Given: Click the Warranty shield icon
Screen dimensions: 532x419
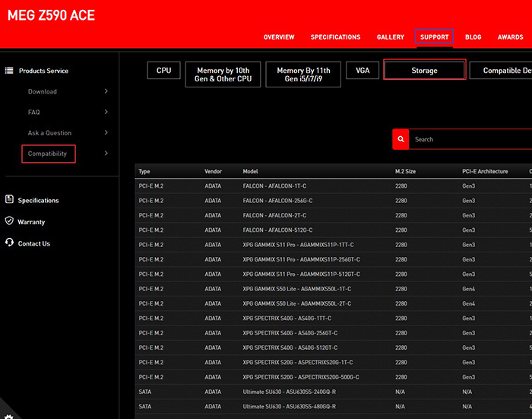Looking at the screenshot, I should point(9,221).
